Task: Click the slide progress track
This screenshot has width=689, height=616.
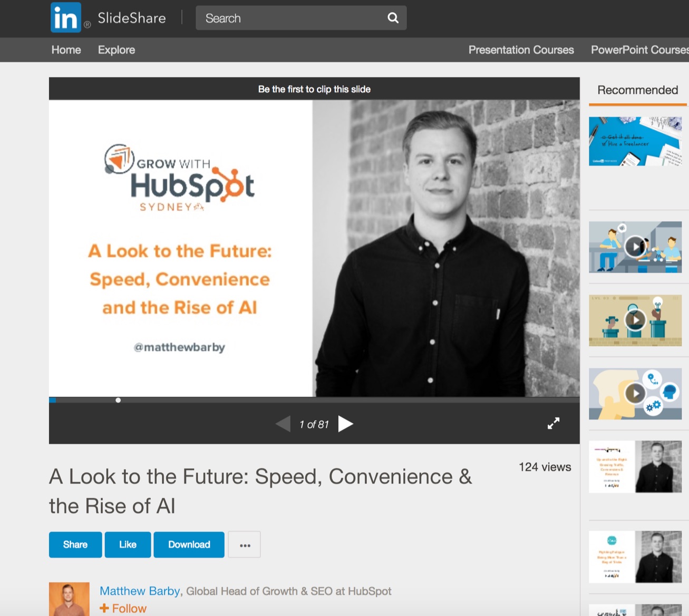Action: click(x=314, y=400)
